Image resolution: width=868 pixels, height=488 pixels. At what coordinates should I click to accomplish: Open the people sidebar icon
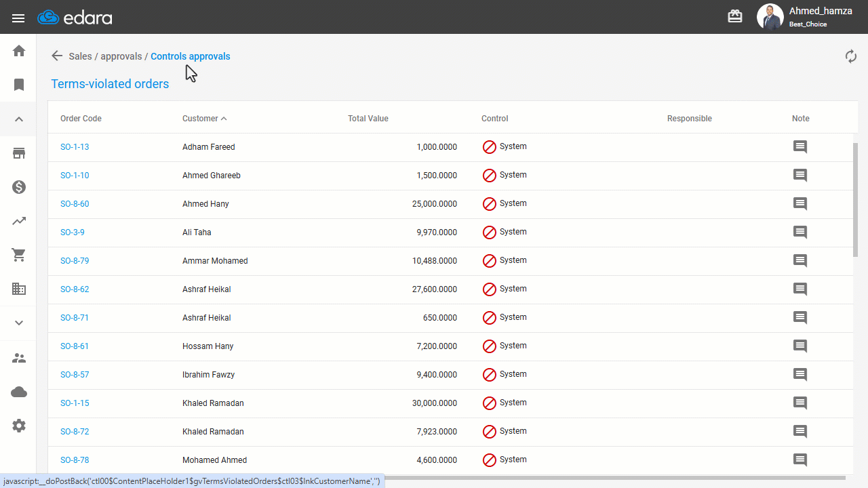tap(19, 358)
